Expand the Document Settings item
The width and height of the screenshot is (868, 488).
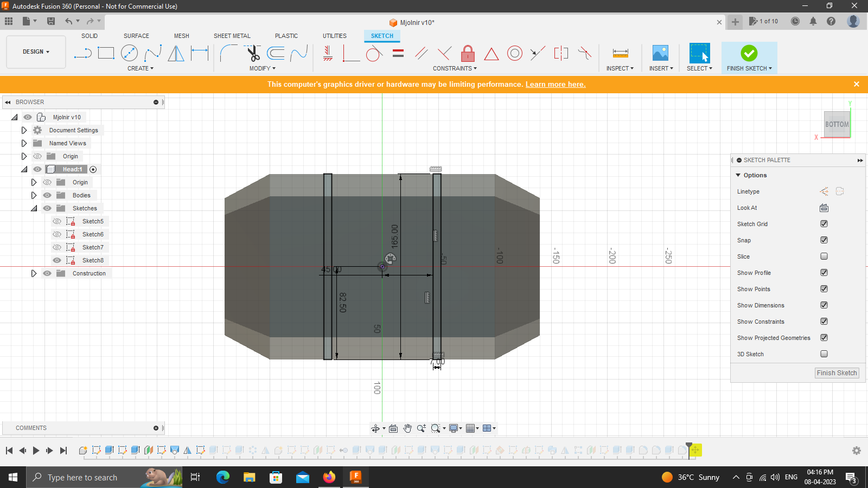point(24,130)
